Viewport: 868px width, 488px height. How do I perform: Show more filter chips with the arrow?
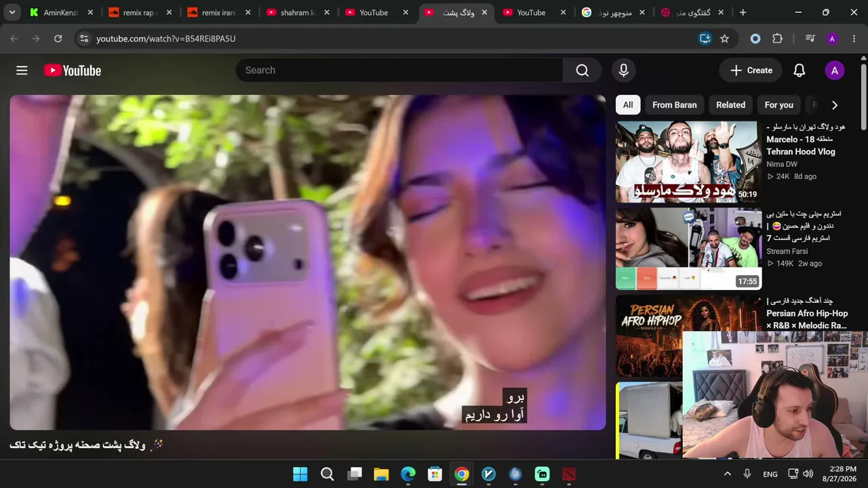(x=834, y=105)
